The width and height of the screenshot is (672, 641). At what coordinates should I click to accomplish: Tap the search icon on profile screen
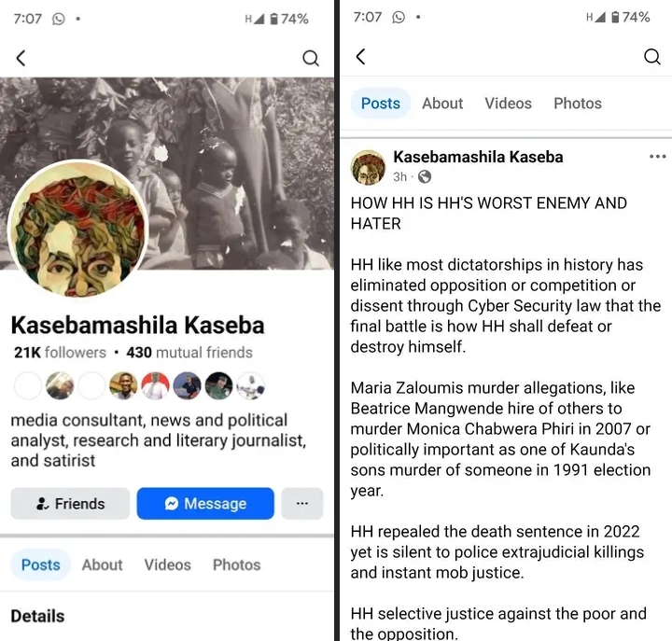click(311, 58)
